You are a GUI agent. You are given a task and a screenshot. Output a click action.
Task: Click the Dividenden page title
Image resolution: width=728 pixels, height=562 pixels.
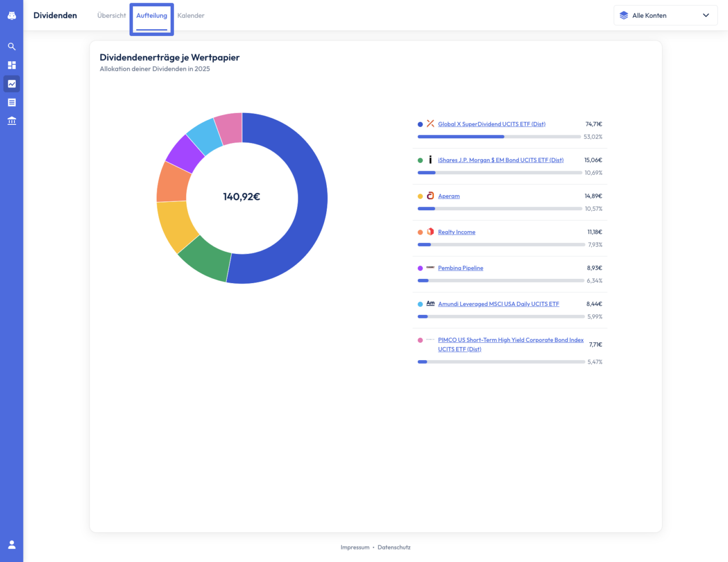click(55, 16)
